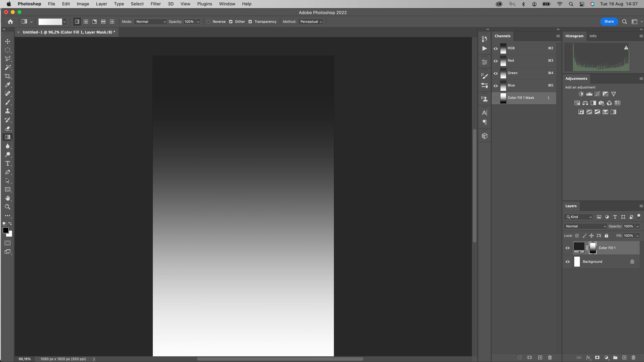644x362 pixels.
Task: Expand the layer blend mode dropdown
Action: tap(585, 226)
